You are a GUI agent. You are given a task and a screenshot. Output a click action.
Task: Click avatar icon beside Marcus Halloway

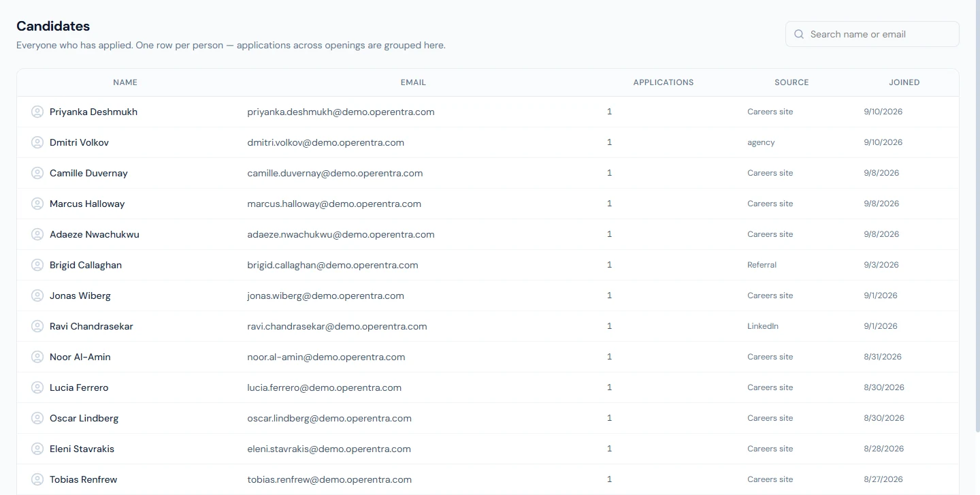click(37, 204)
